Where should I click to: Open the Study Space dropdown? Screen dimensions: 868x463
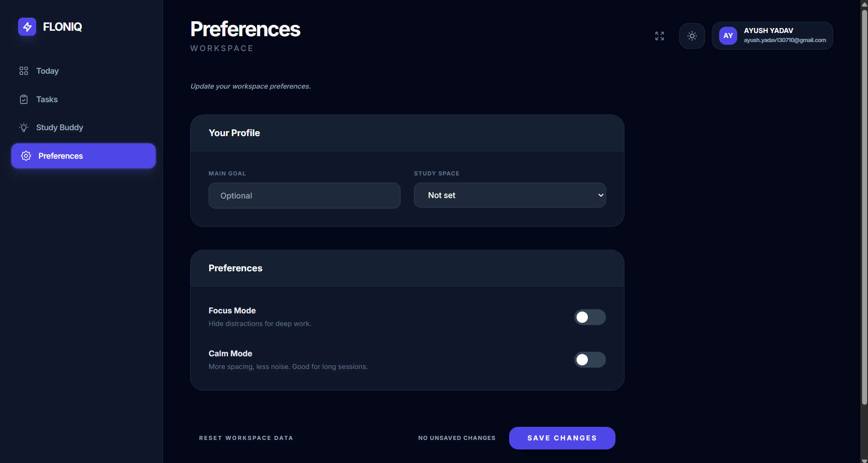(x=510, y=195)
